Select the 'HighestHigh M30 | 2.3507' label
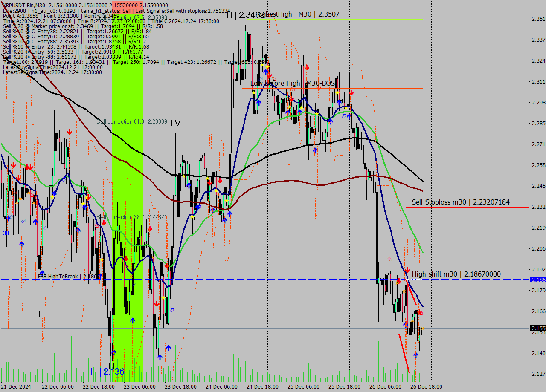Viewport: 546px width, 392px height. [298, 14]
